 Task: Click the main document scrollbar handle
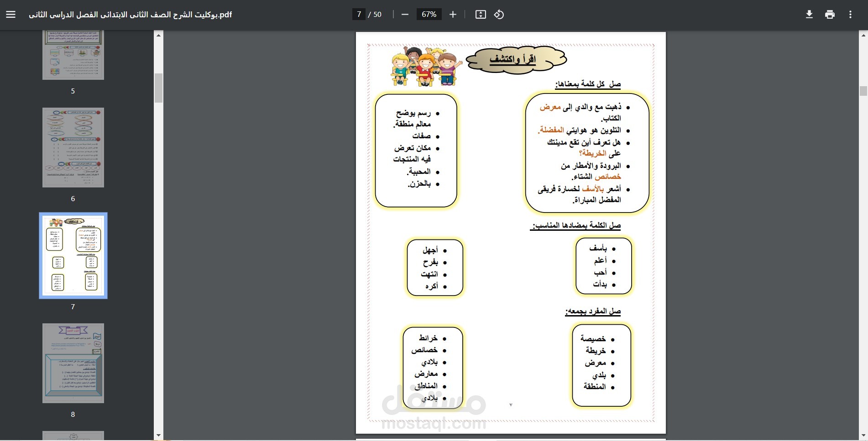863,91
